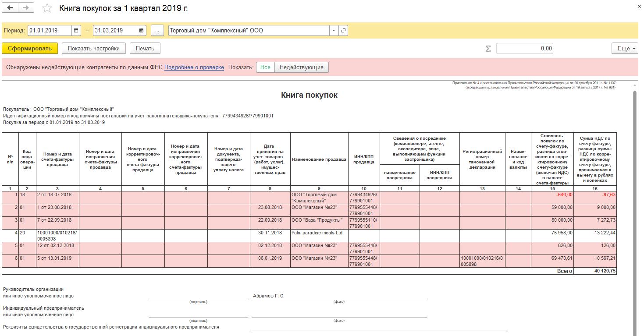Image resolution: width=644 pixels, height=336 pixels.
Task: Filter to "Недействующие" counterparties only
Action: [x=301, y=67]
